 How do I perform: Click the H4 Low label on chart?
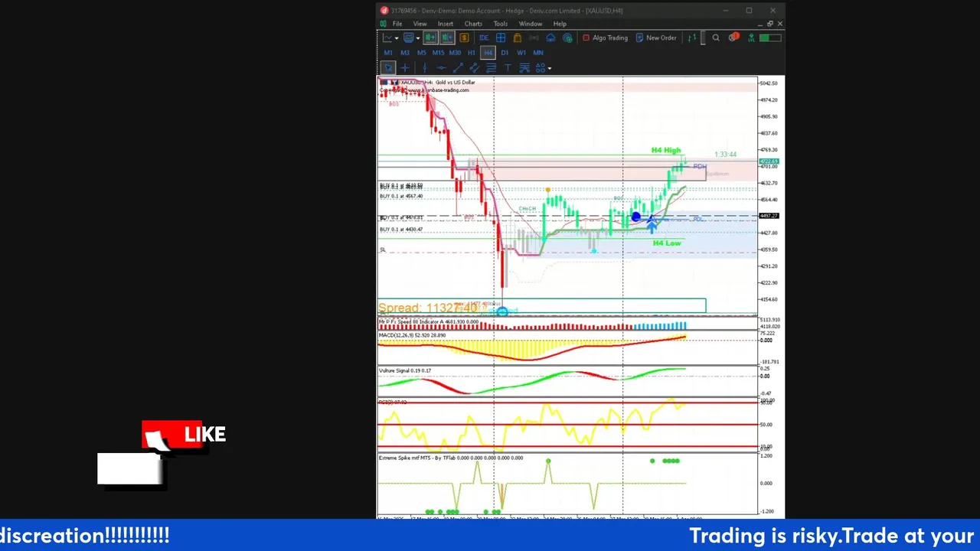tap(667, 243)
